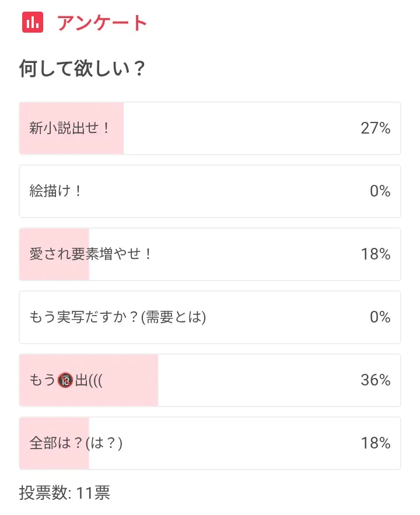
Task: Click the question "何して欲しい？"
Action: tap(82, 69)
